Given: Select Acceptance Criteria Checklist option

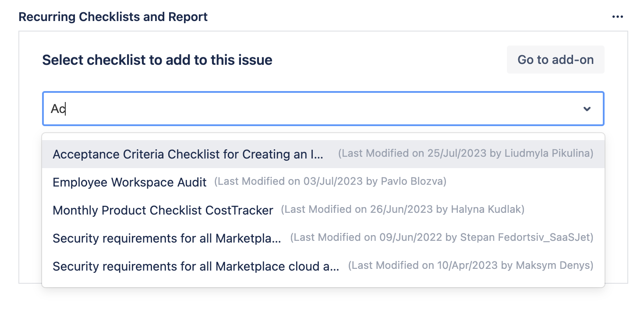Looking at the screenshot, I should [188, 154].
